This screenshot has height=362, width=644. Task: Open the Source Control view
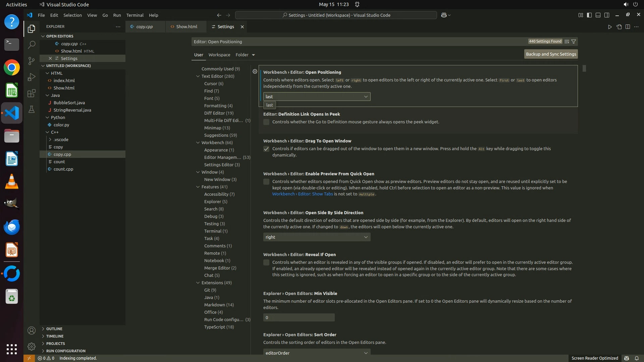tap(31, 61)
